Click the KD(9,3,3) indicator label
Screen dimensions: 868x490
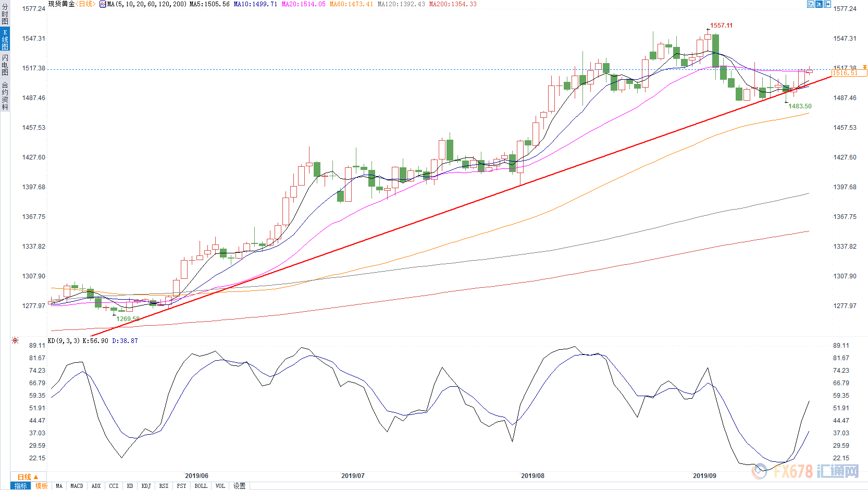click(x=64, y=341)
